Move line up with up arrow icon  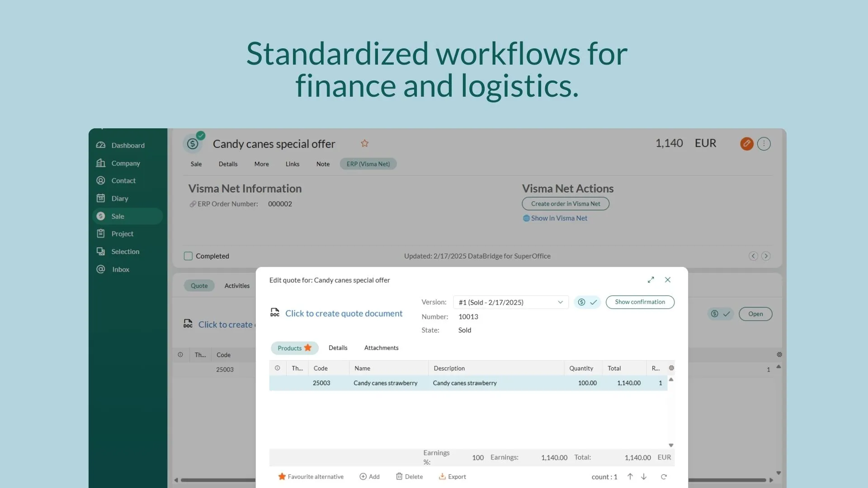pyautogui.click(x=630, y=477)
